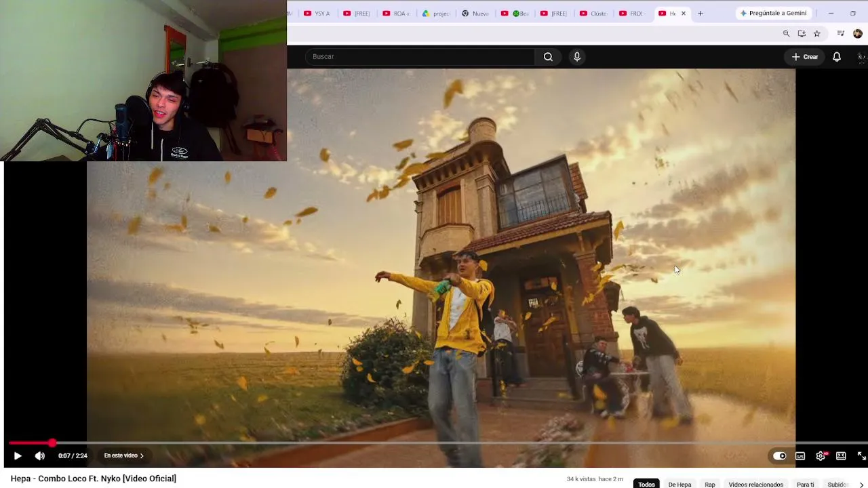The image size is (868, 488).
Task: Switch to the first '[FREE]' tab
Action: click(x=357, y=13)
